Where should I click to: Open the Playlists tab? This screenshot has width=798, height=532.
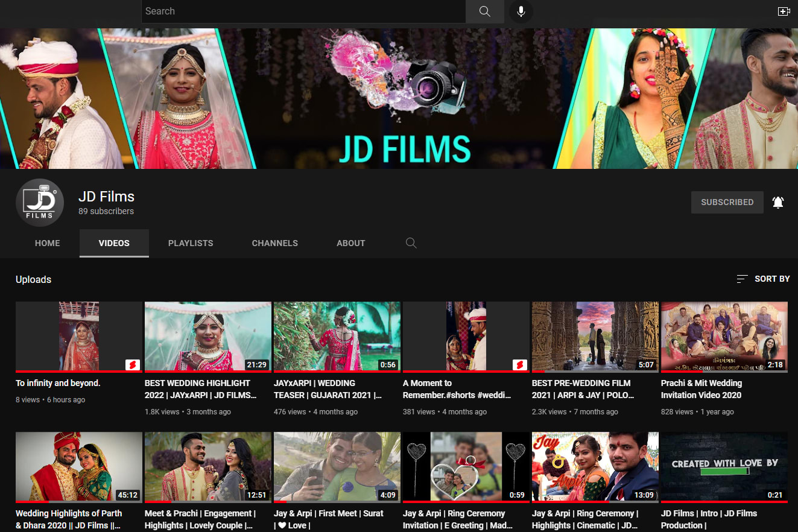coord(191,243)
